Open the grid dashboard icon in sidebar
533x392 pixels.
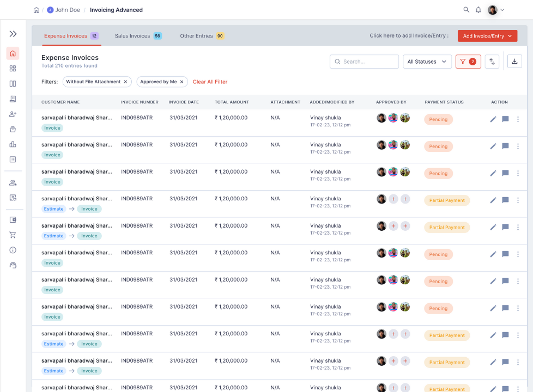(13, 69)
